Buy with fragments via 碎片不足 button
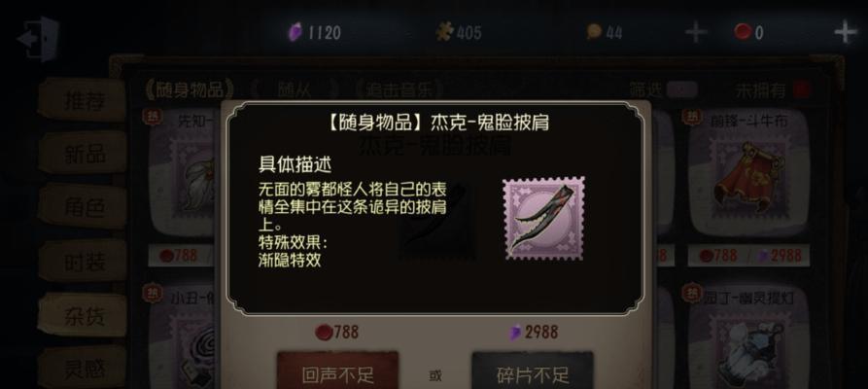Image resolution: width=868 pixels, height=389 pixels. pos(533,372)
